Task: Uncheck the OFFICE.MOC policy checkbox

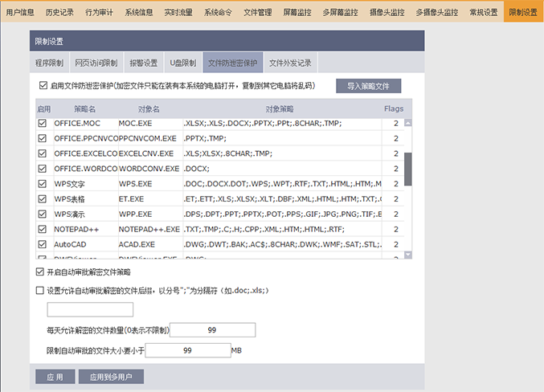Action: [x=43, y=123]
